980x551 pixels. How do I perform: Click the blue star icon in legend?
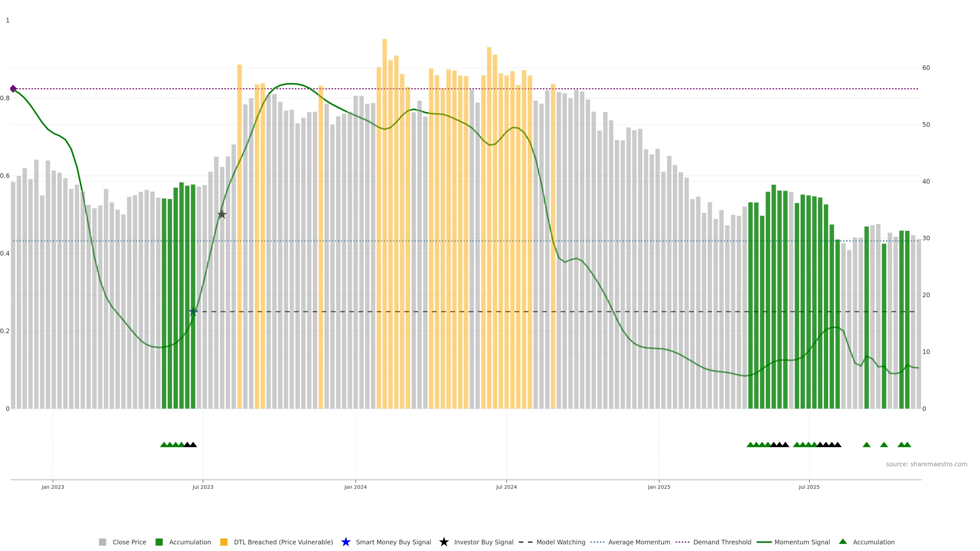346,542
